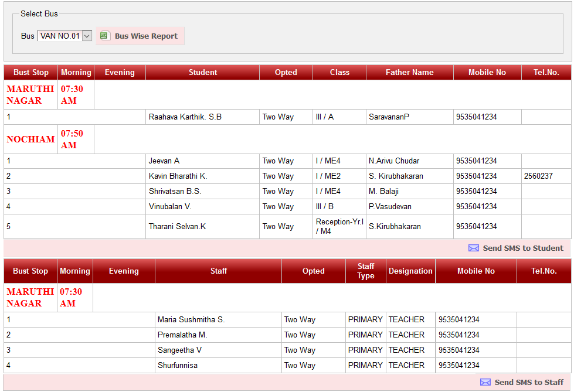Open the Bus selection dropdown VAN NO.01
Viewport: 574px width, 392px height.
tap(65, 36)
